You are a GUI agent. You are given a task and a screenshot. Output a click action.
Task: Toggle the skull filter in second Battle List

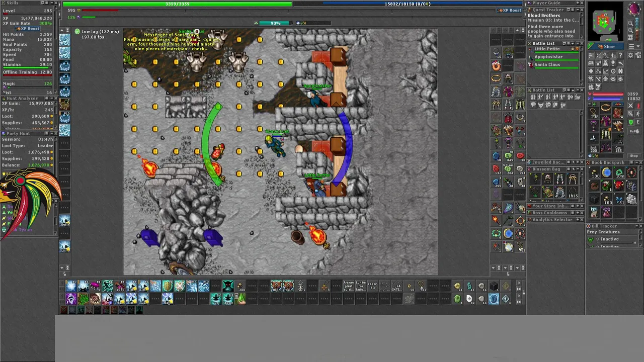pyautogui.click(x=548, y=105)
